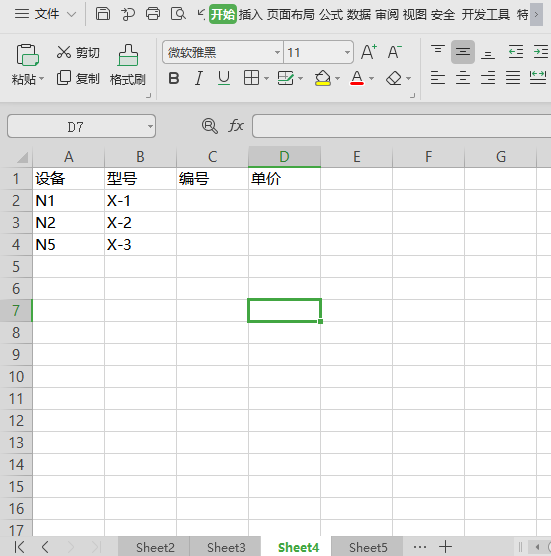Switch to the Sheet5 tab
The width and height of the screenshot is (551, 556).
(368, 547)
